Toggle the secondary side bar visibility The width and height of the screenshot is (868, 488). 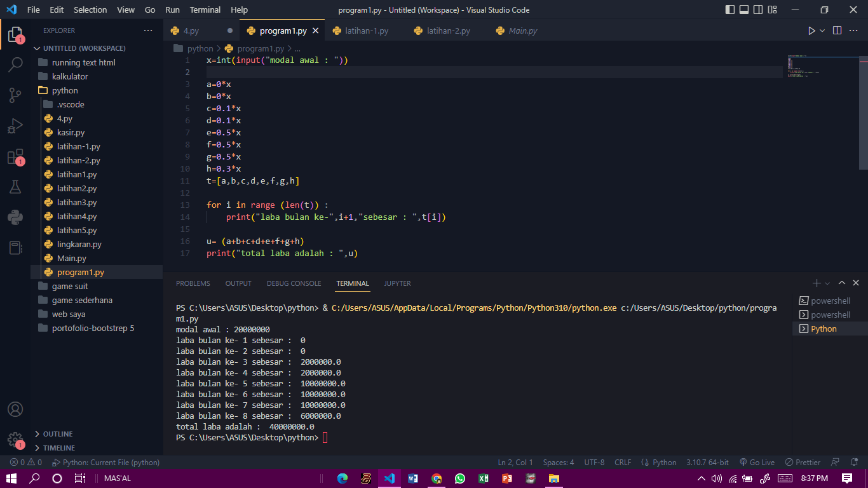(x=758, y=10)
